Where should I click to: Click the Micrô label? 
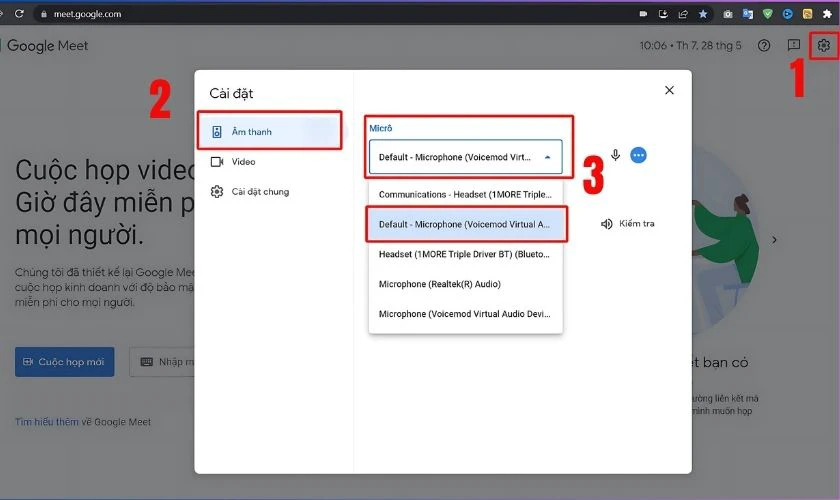pos(381,128)
